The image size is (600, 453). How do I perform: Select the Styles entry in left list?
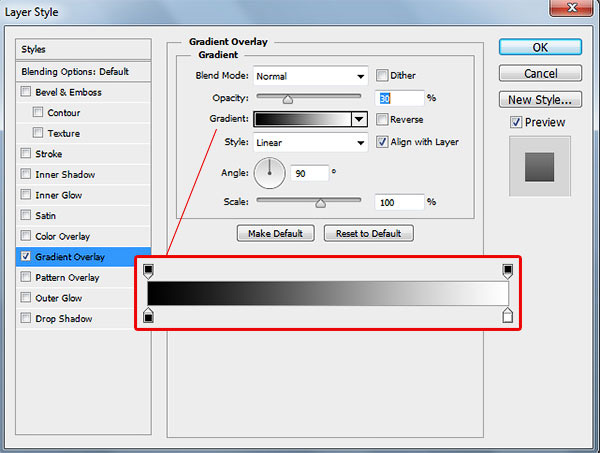83,49
